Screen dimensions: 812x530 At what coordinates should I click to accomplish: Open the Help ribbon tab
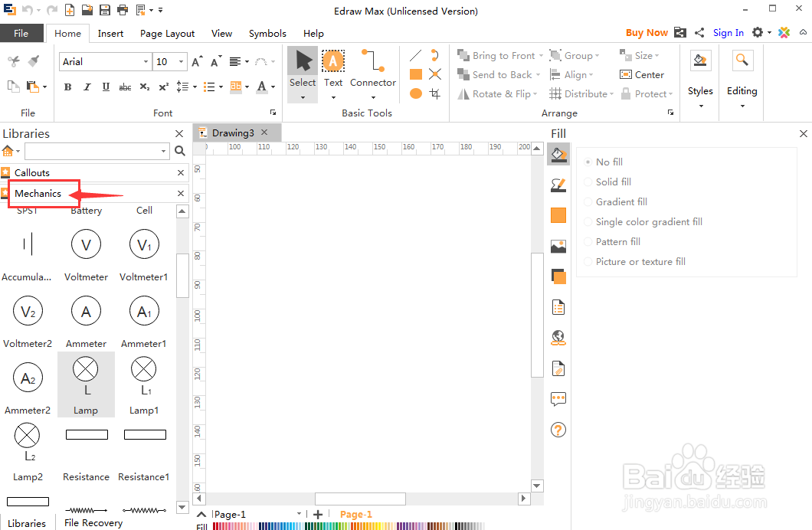point(313,33)
